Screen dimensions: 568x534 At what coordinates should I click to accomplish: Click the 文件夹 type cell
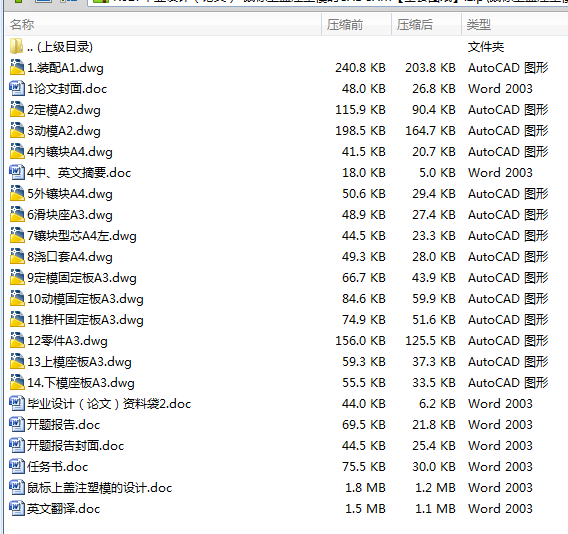(486, 47)
